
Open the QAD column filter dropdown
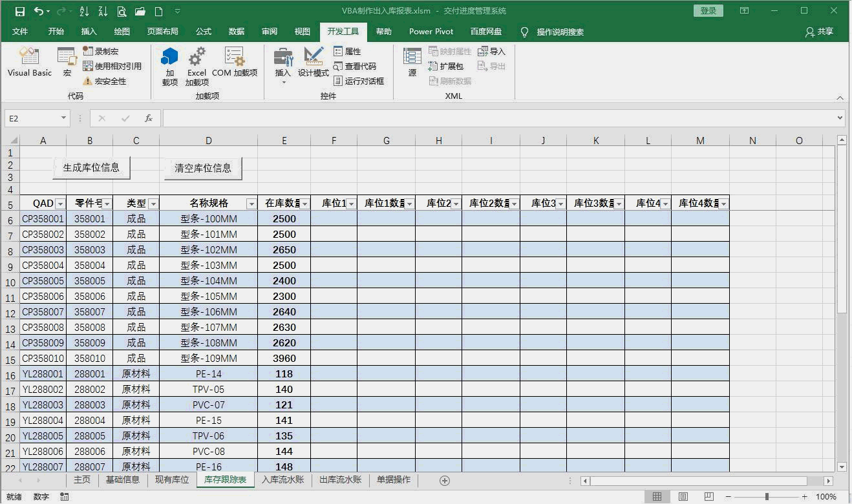point(60,204)
